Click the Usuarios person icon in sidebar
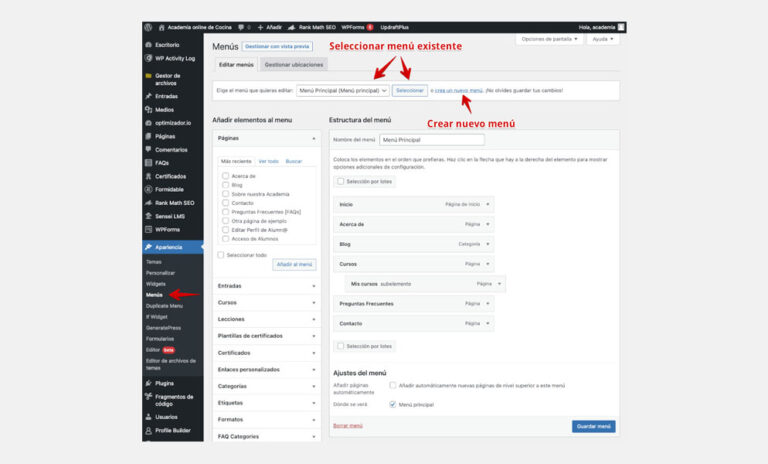Image resolution: width=768 pixels, height=464 pixels. click(x=148, y=417)
